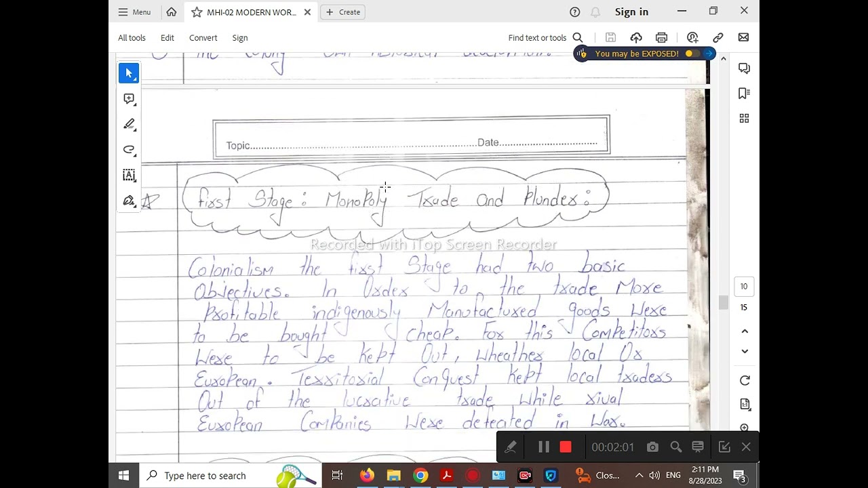
Task: Open the volume speaker control
Action: click(x=654, y=476)
